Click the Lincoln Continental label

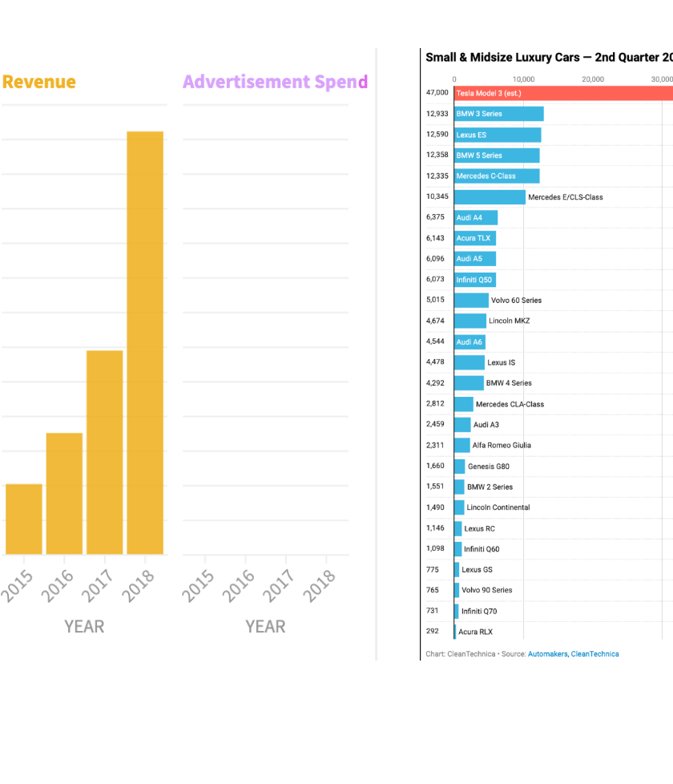pyautogui.click(x=498, y=507)
